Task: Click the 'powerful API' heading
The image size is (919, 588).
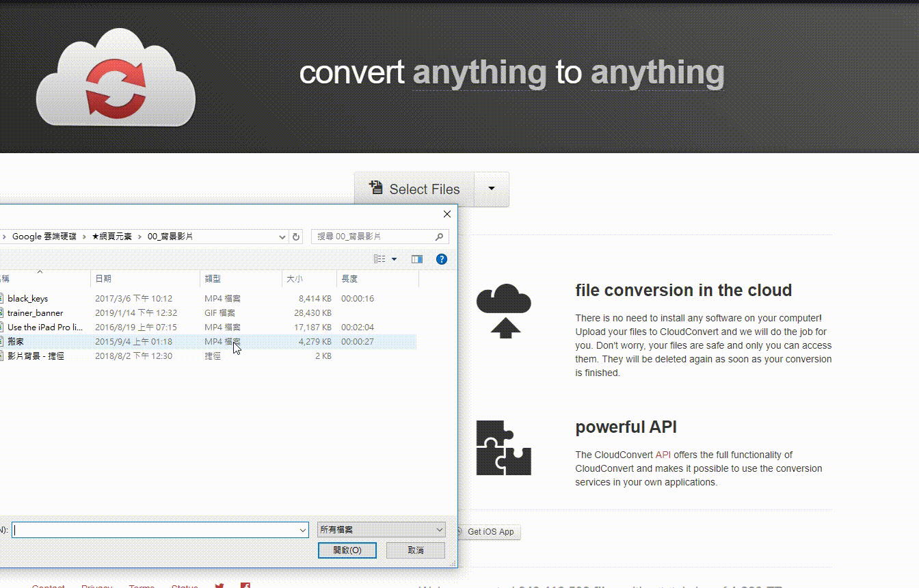Action: (x=626, y=427)
